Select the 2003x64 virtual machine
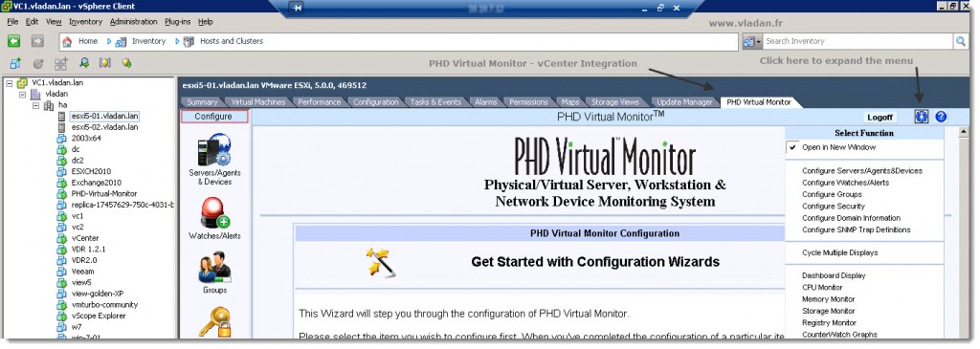 click(x=85, y=139)
